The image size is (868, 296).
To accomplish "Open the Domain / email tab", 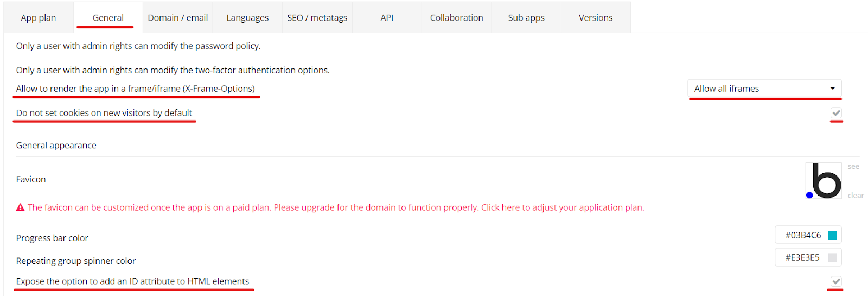I will [178, 18].
